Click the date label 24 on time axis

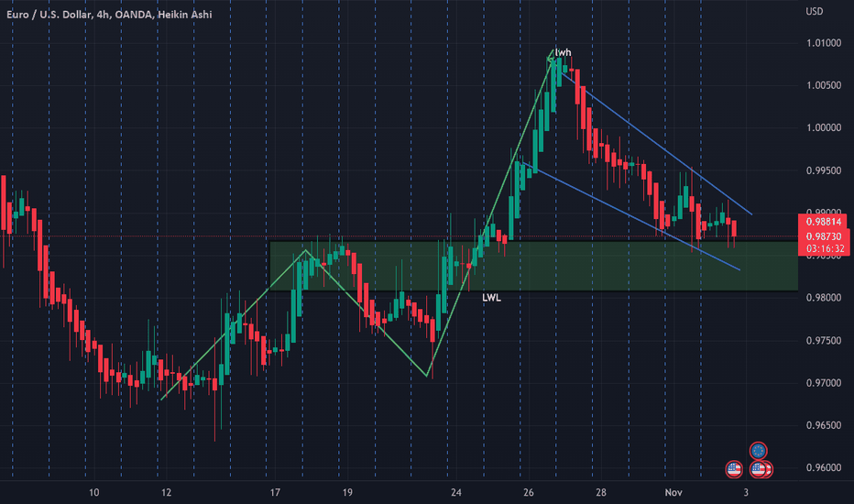pos(456,493)
